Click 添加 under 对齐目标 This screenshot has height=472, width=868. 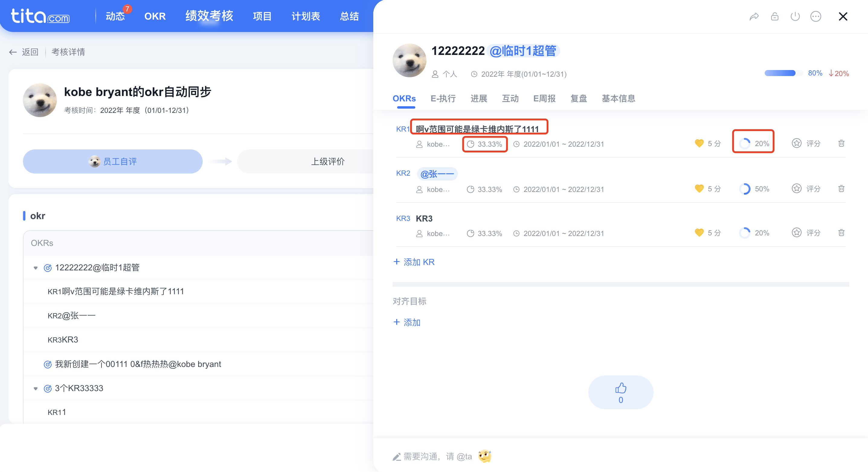(x=407, y=322)
